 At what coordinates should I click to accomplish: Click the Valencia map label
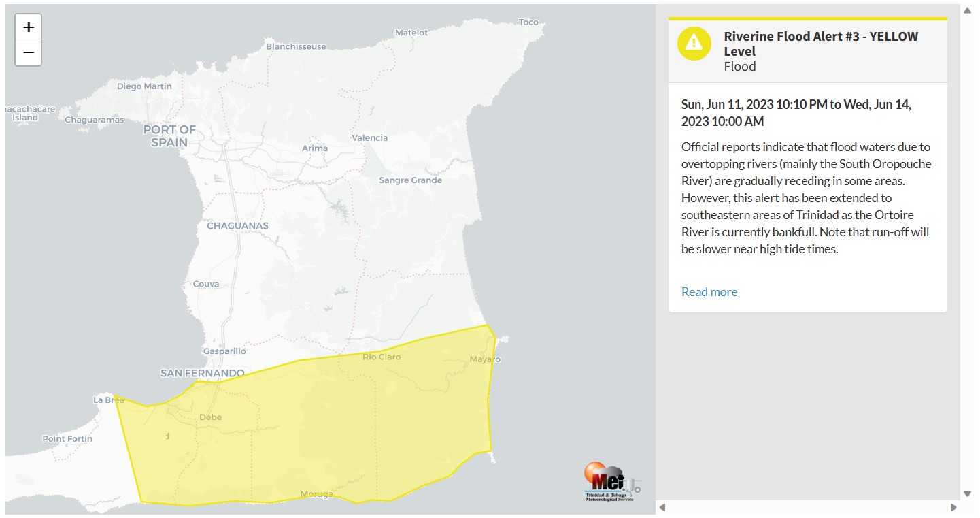369,137
